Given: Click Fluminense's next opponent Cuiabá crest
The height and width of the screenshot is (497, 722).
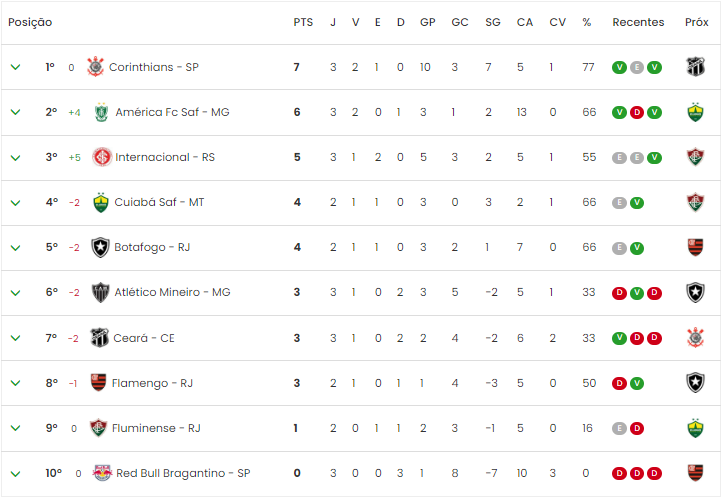Looking at the screenshot, I should click(695, 428).
